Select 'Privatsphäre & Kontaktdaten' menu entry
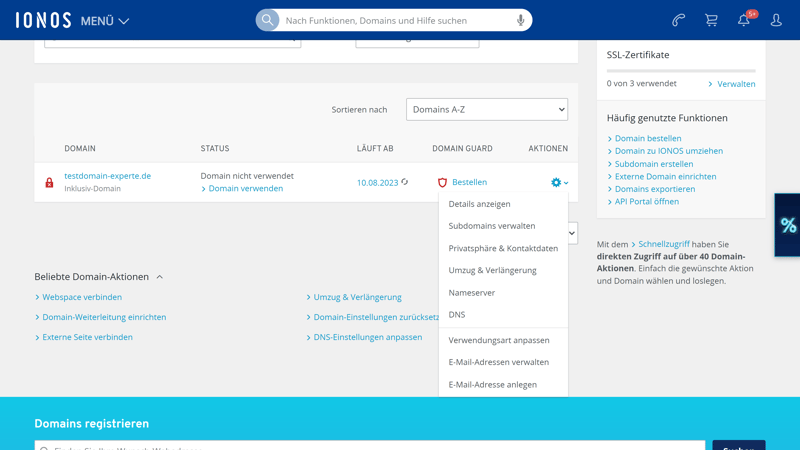800x450 pixels. [503, 248]
